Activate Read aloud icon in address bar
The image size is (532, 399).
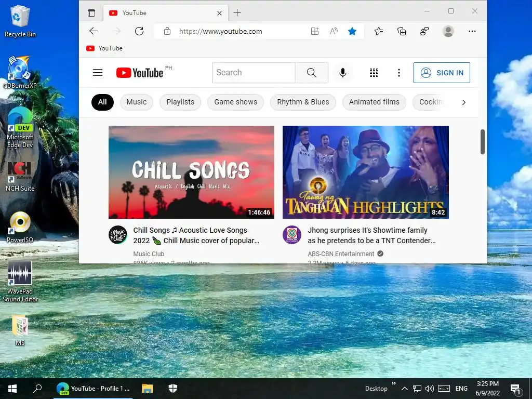[334, 31]
